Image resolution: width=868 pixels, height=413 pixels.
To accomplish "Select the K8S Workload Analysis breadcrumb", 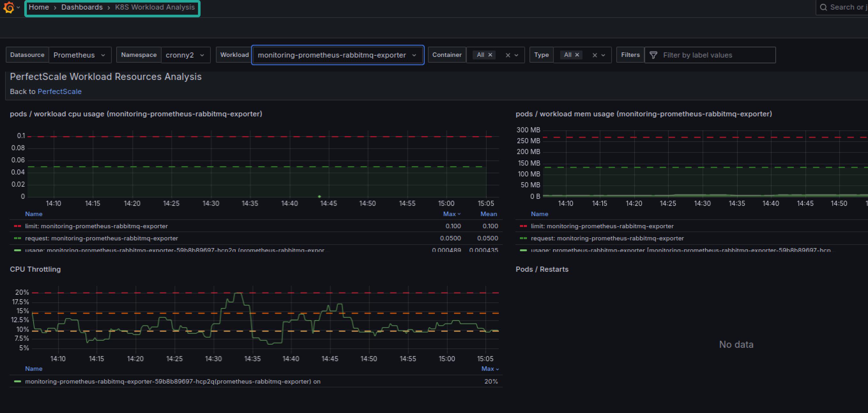I will point(155,7).
